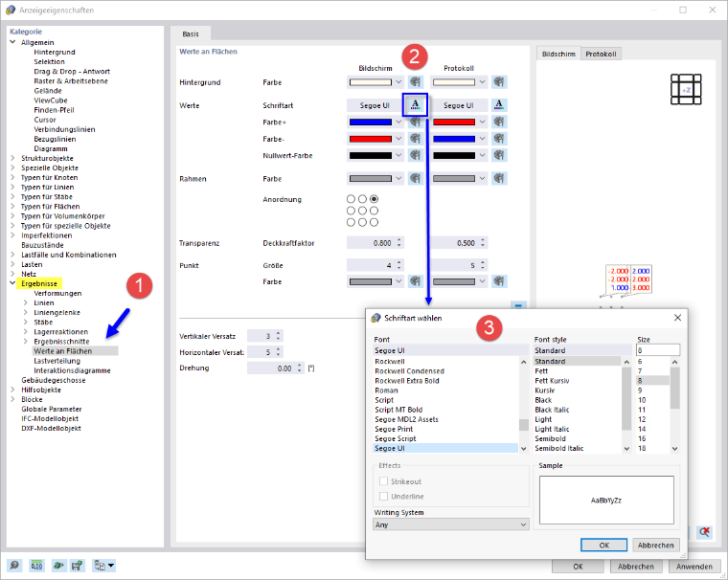Viewport: 728px width, 580px height.
Task: Click blue Farbe+ Bildschirm color swatch
Action: pyautogui.click(x=371, y=123)
